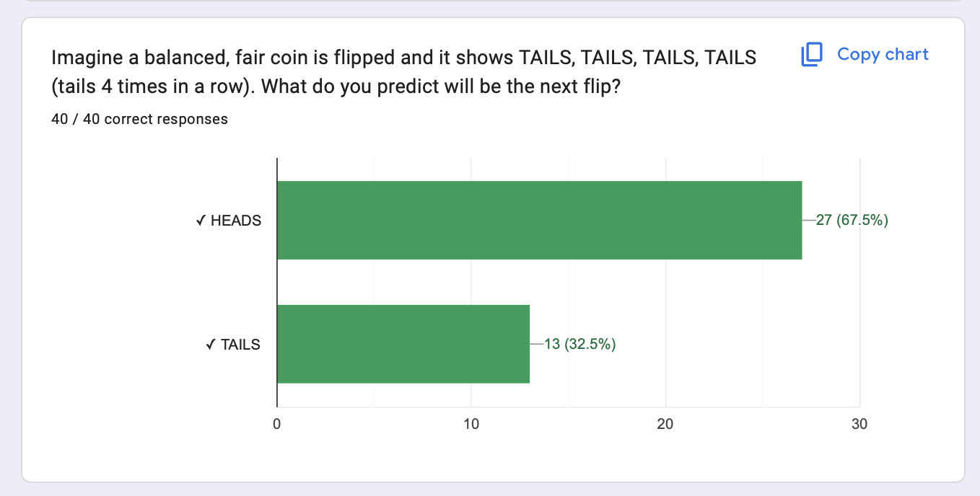Click the 20 tick label on the x-axis
This screenshot has height=496, width=980.
click(x=665, y=425)
